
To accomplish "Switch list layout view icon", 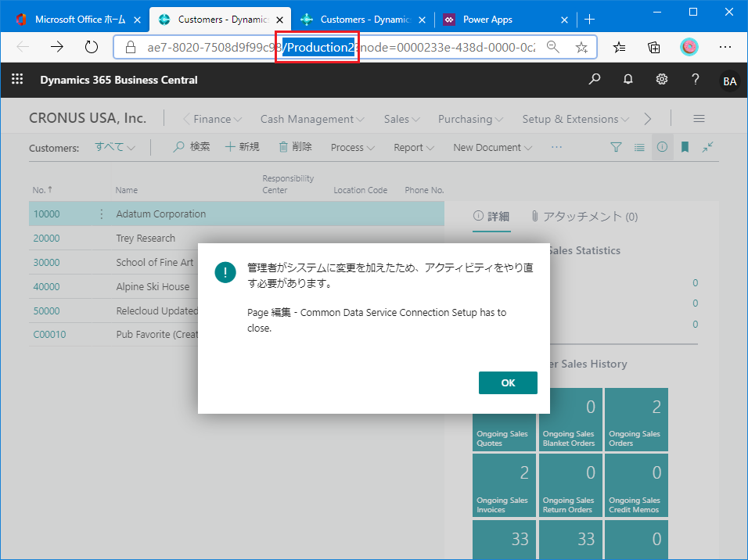I will (639, 147).
